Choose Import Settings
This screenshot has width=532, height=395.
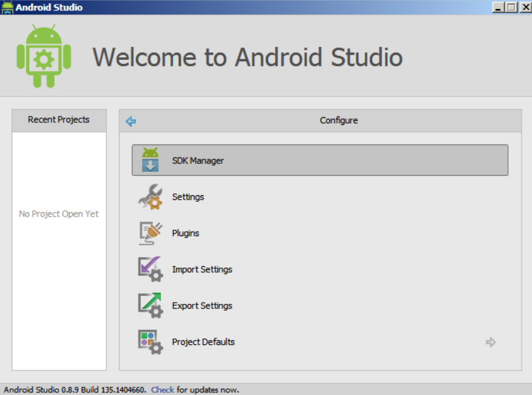202,269
